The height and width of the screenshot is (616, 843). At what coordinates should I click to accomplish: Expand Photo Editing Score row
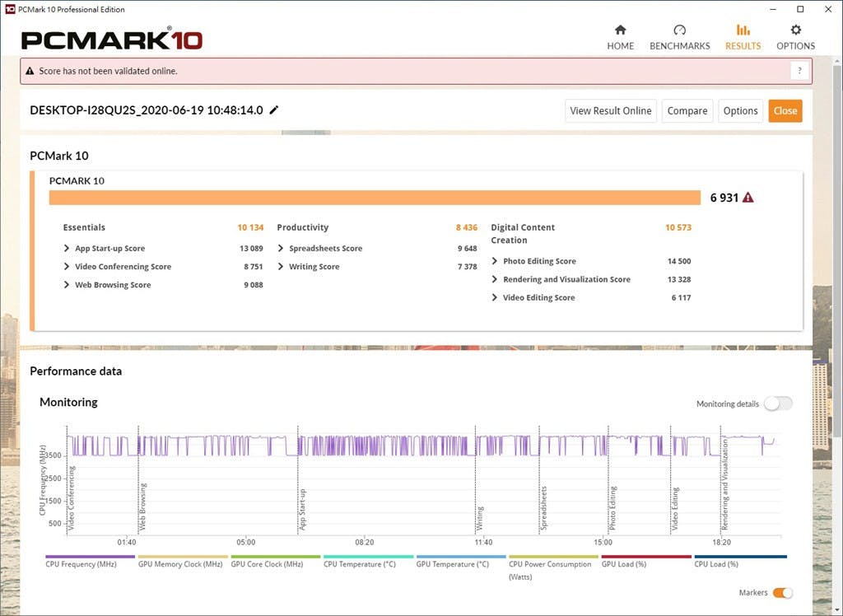click(494, 261)
